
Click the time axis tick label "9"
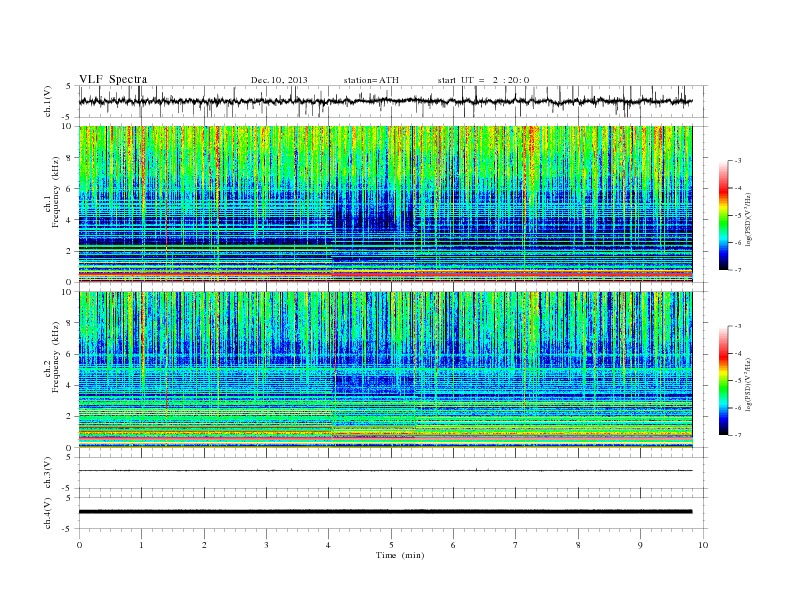point(640,545)
